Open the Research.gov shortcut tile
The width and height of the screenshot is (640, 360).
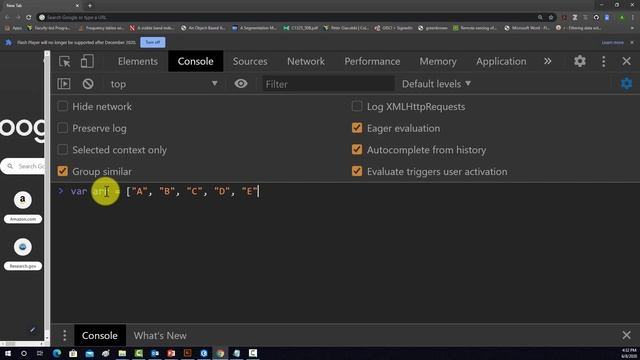[x=23, y=253]
